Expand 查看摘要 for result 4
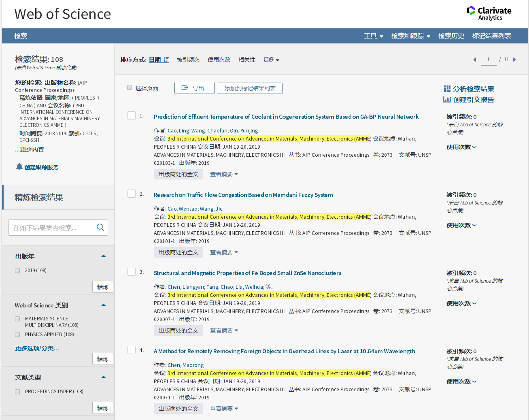 point(224,409)
